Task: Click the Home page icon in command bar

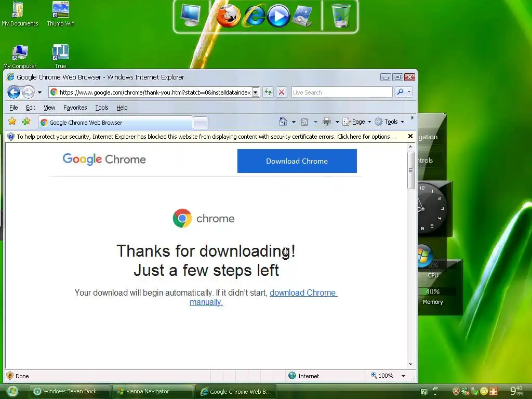Action: [283, 122]
